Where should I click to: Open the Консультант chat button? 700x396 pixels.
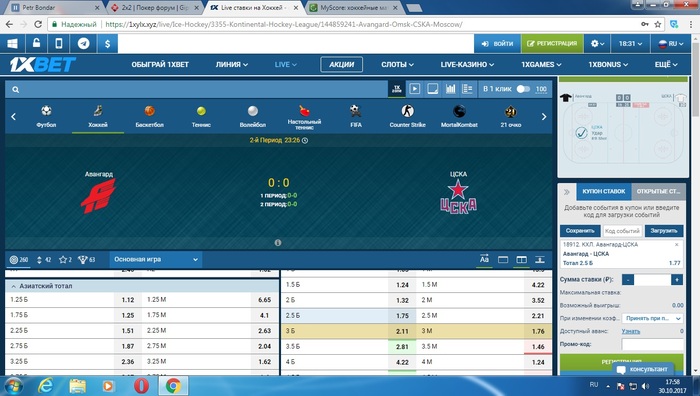coord(643,370)
